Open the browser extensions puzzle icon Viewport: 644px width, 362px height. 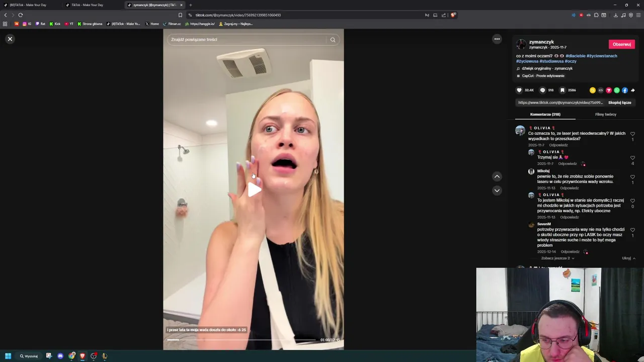click(596, 15)
